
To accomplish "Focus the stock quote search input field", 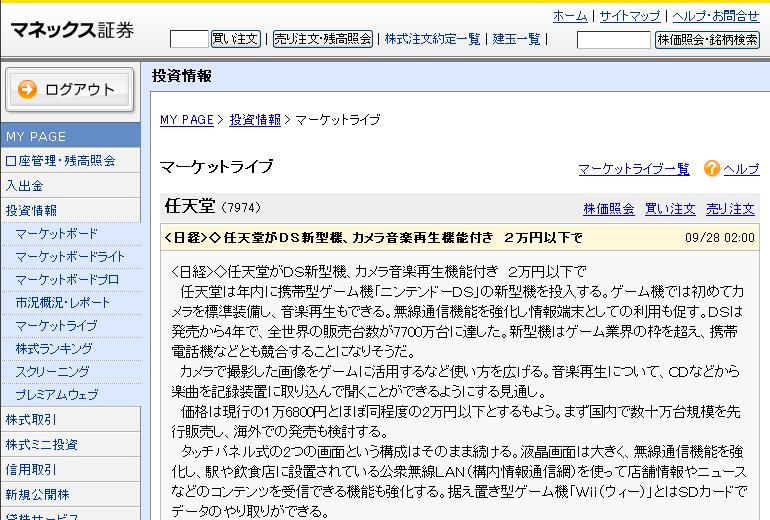I will click(613, 40).
